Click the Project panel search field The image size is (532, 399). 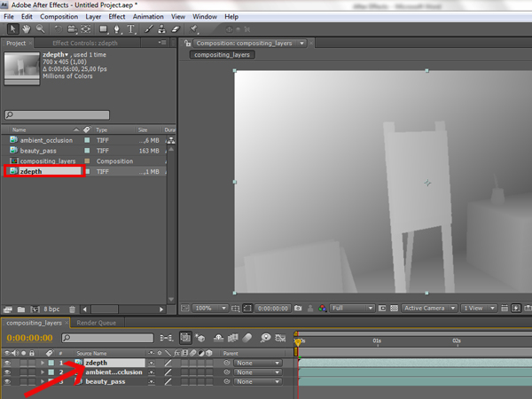point(58,114)
